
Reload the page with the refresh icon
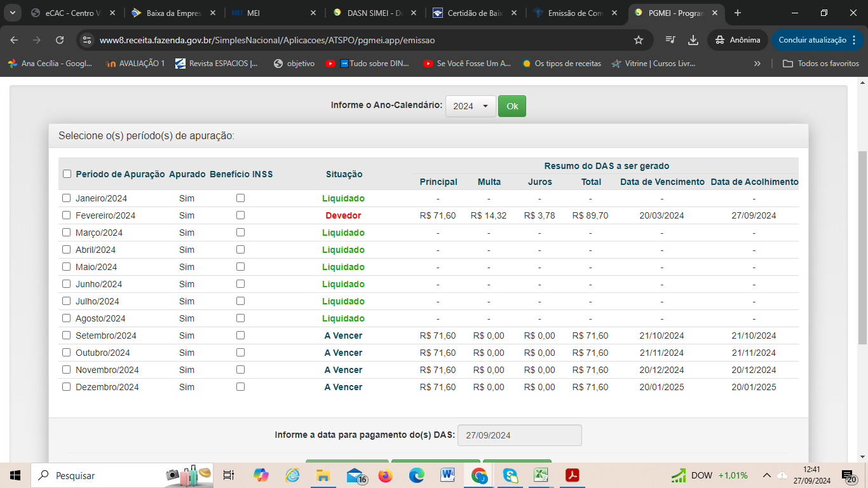click(60, 40)
